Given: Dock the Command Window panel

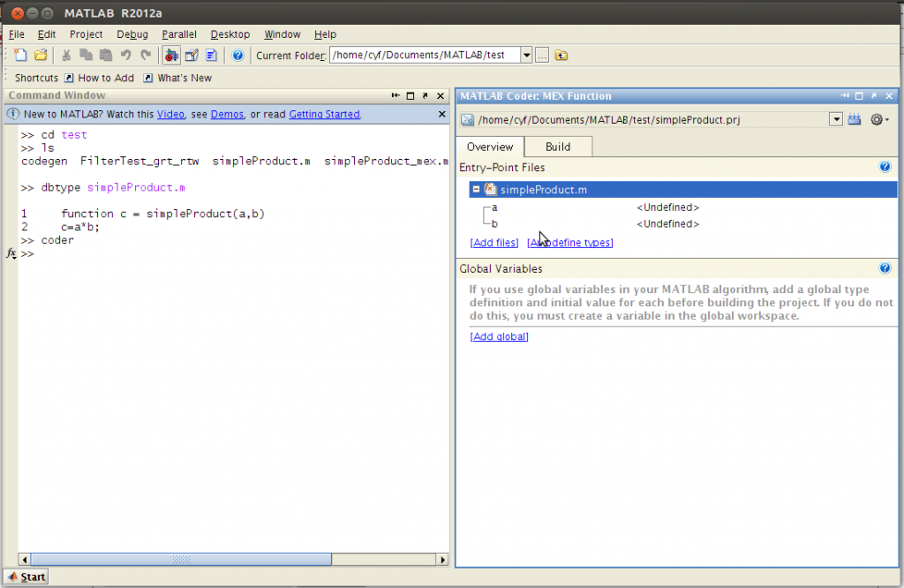Looking at the screenshot, I should pos(425,95).
